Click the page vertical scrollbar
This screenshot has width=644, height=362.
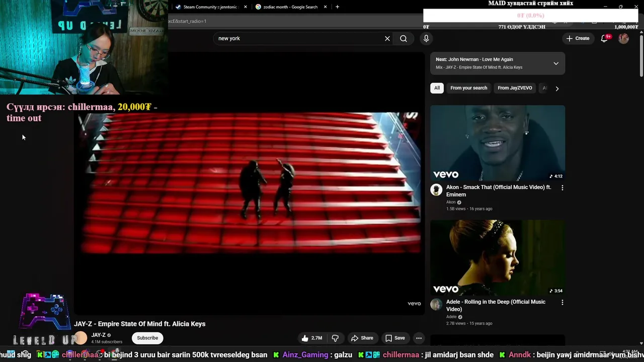click(641, 55)
